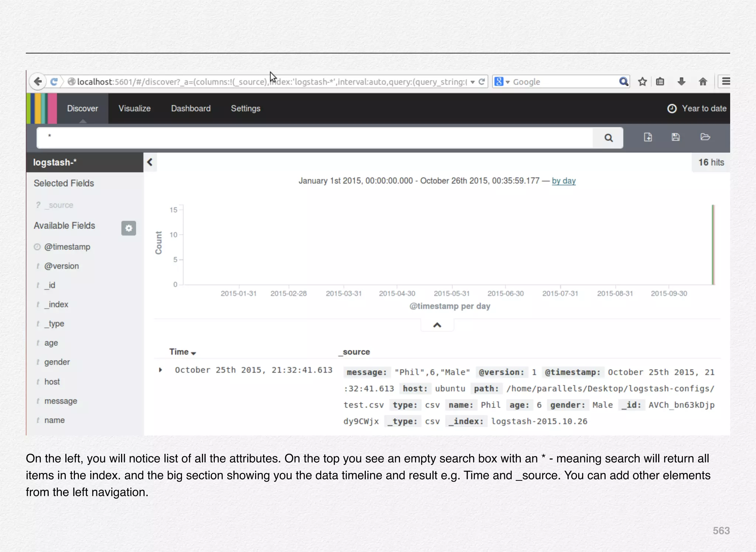Click the by day interval link
Screen dimensions: 756x552
(564, 181)
